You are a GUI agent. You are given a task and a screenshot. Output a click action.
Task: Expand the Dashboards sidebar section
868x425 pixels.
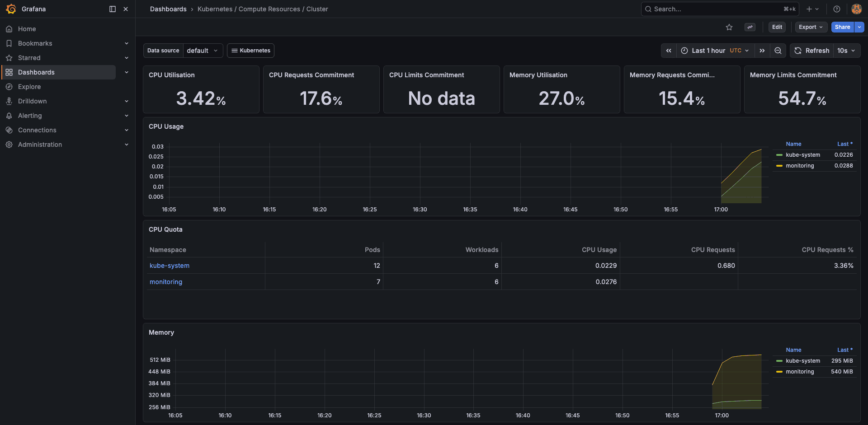(x=127, y=72)
